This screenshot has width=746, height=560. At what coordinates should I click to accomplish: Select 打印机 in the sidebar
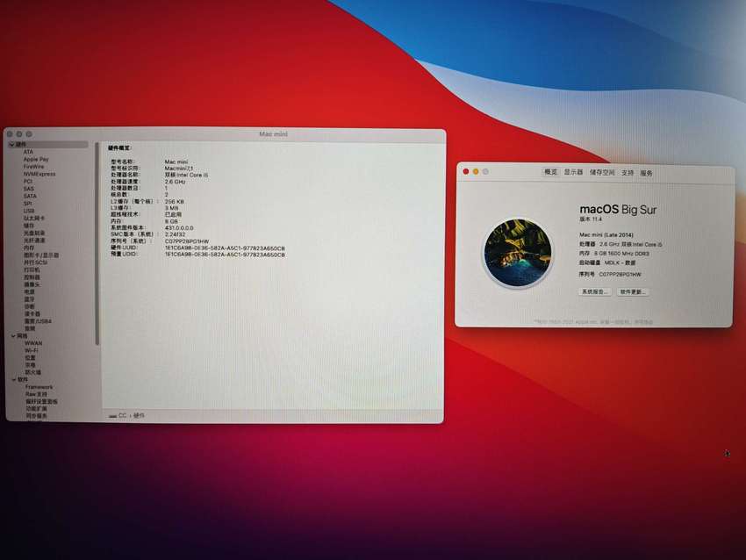click(32, 269)
